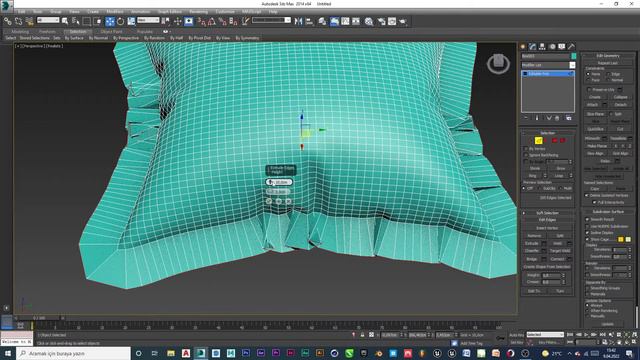
Task: Click the Select Object tool
Action: (65, 21)
